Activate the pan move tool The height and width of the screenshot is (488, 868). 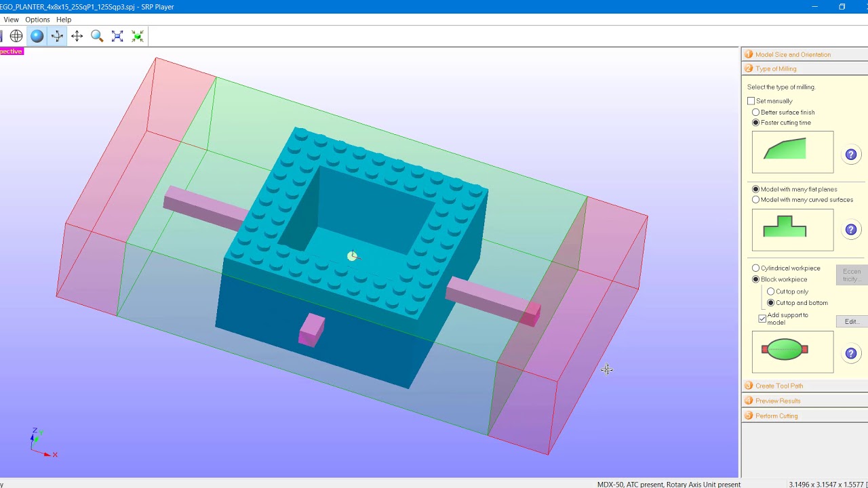click(x=77, y=37)
